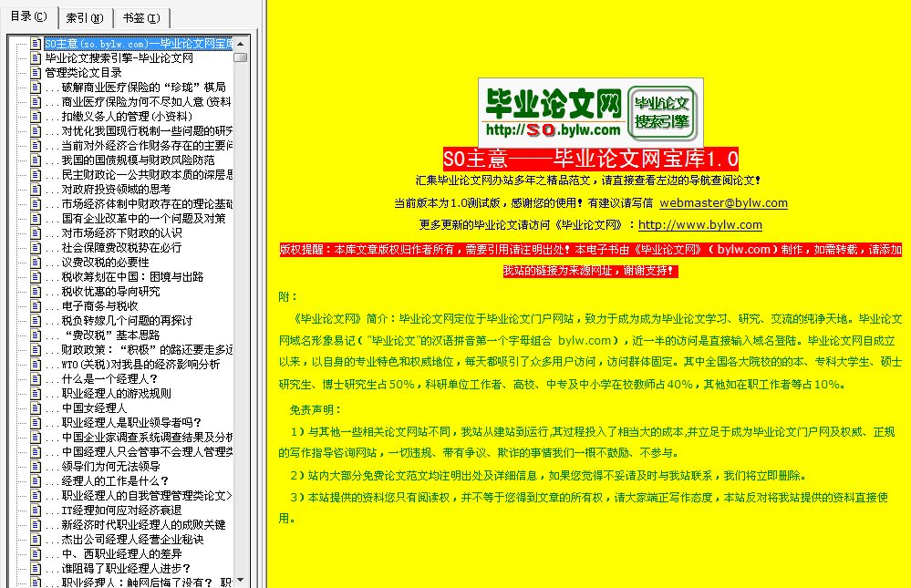Click the red 版权提醒 notice text
911x588 pixels.
590,260
